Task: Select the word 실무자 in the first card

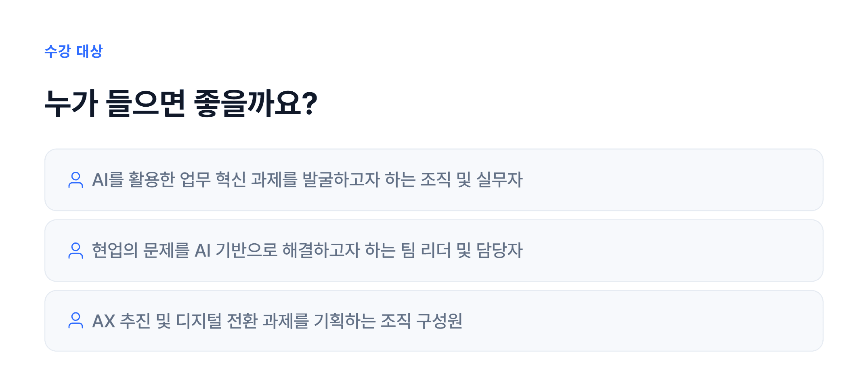Action: pyautogui.click(x=499, y=180)
